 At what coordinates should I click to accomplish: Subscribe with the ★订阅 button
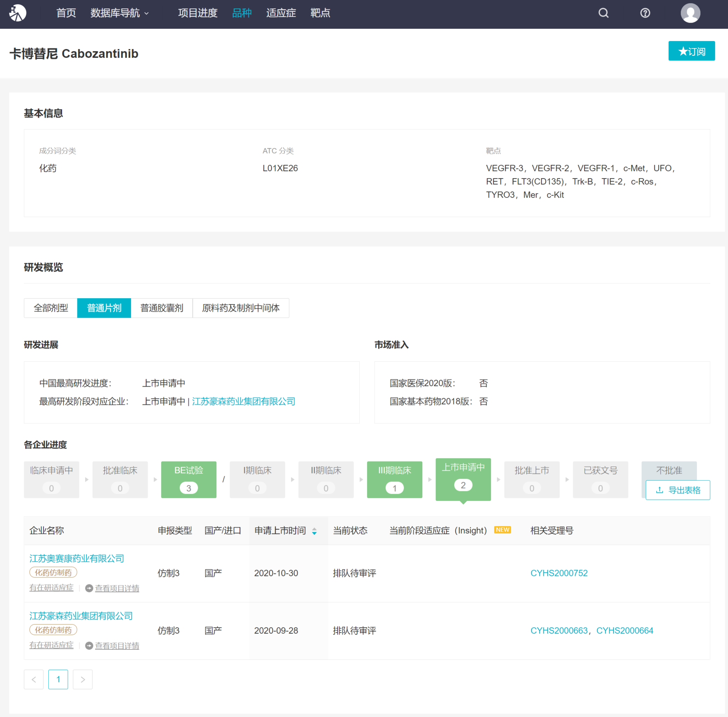[692, 51]
